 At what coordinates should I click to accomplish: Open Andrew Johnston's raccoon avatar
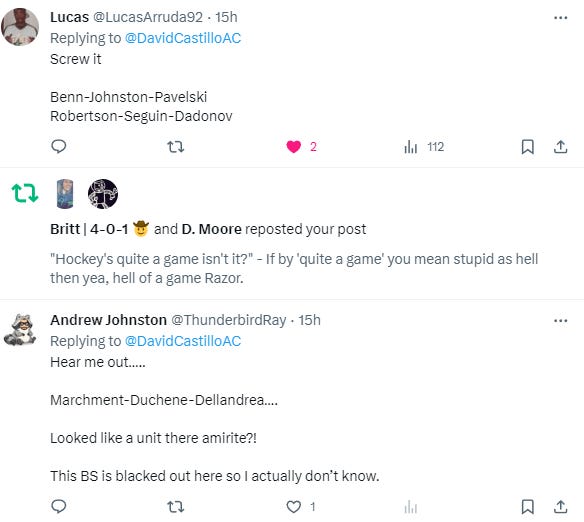click(20, 330)
